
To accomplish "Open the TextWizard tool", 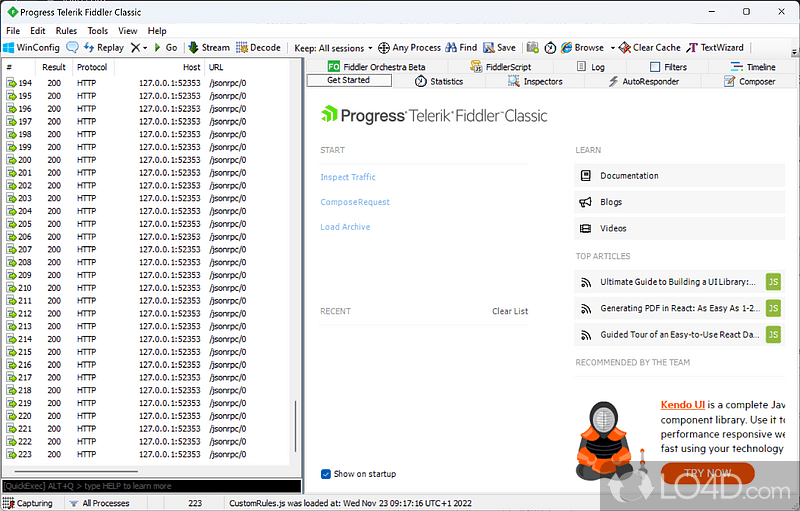I will (715, 47).
